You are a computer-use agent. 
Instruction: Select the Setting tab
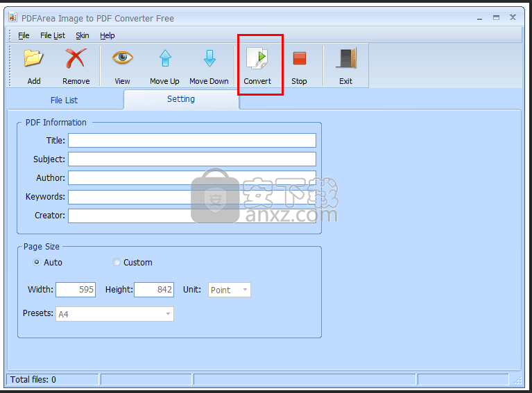[181, 99]
